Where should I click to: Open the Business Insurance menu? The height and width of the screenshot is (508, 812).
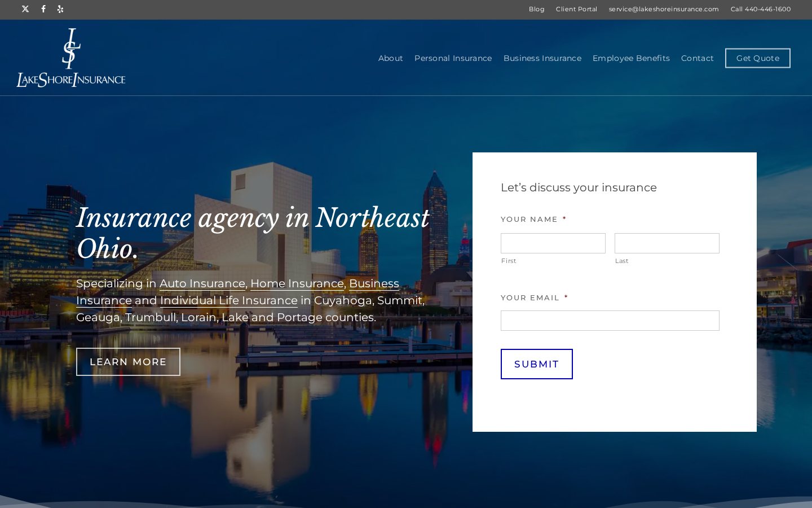(x=542, y=58)
